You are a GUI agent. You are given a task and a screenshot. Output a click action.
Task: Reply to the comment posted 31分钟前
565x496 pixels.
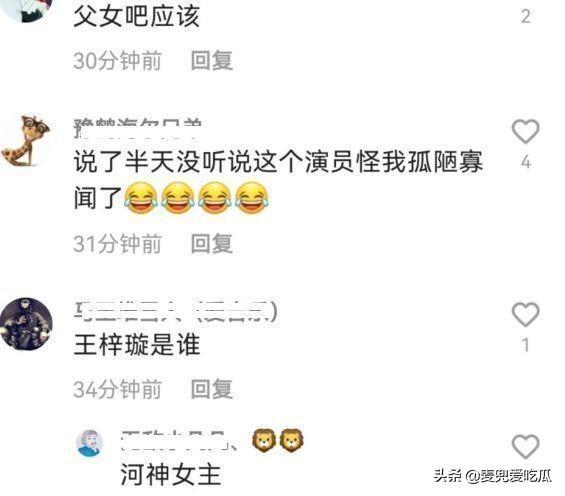pos(212,243)
